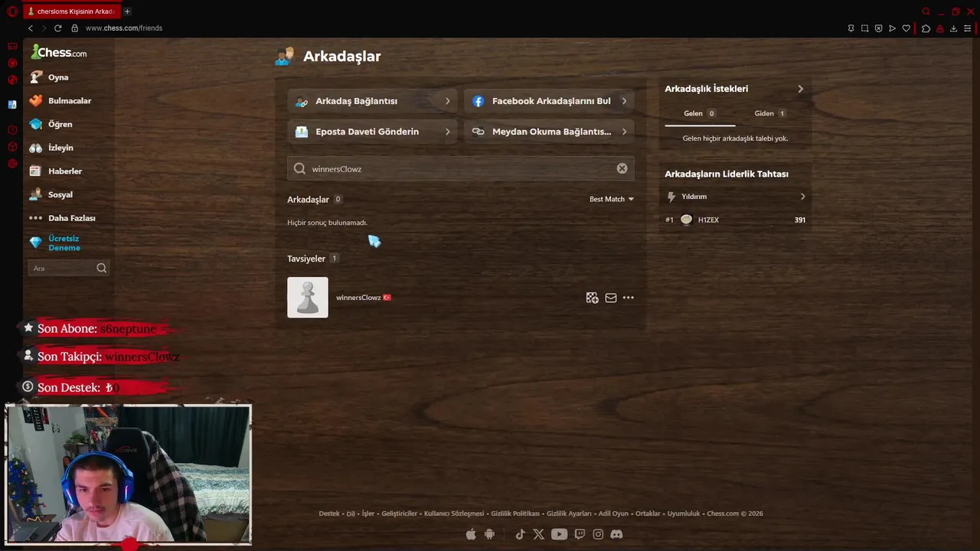Open Gizlilik Politikası footer link
Screen dimensions: 980x551
point(515,514)
